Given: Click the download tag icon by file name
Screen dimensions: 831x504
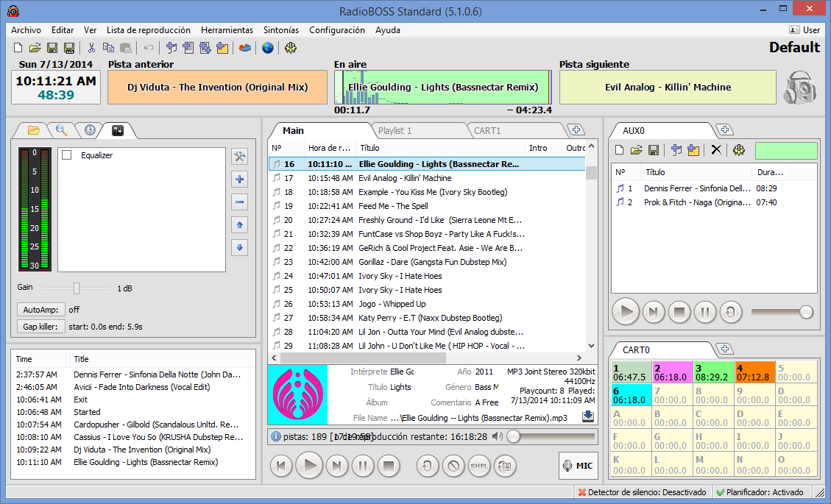Looking at the screenshot, I should (x=588, y=416).
